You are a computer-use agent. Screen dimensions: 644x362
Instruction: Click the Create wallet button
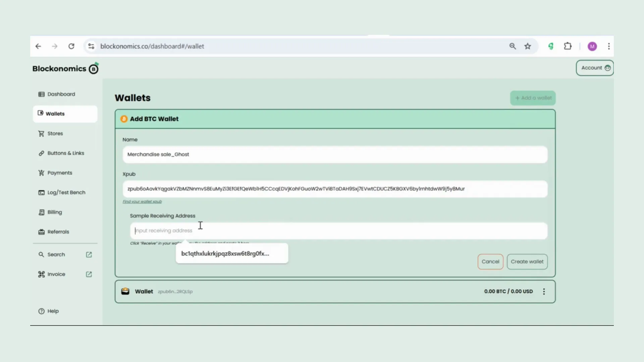click(x=527, y=262)
